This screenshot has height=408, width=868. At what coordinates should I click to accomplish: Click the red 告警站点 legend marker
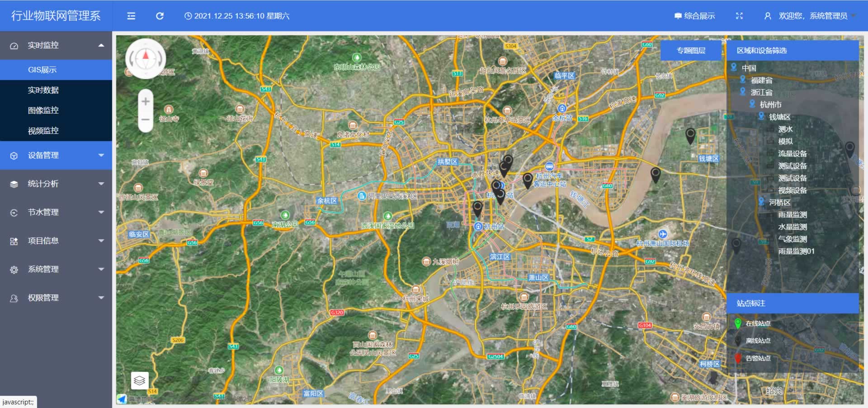pos(738,358)
